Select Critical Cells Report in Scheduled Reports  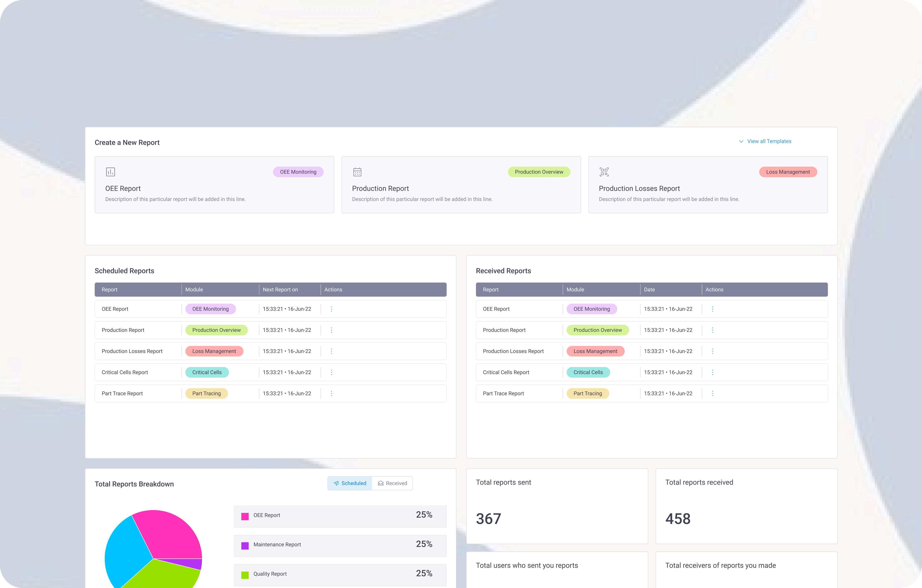270,372
